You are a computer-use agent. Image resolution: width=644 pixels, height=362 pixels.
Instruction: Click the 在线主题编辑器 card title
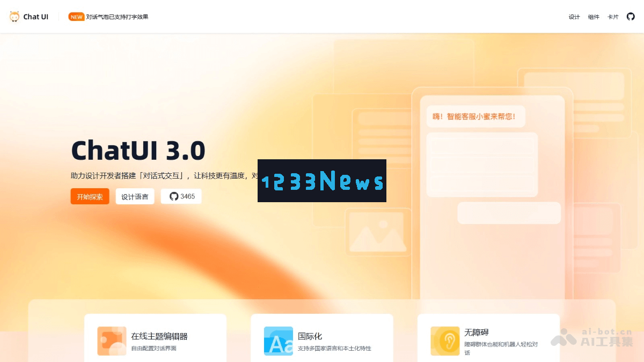pyautogui.click(x=159, y=336)
